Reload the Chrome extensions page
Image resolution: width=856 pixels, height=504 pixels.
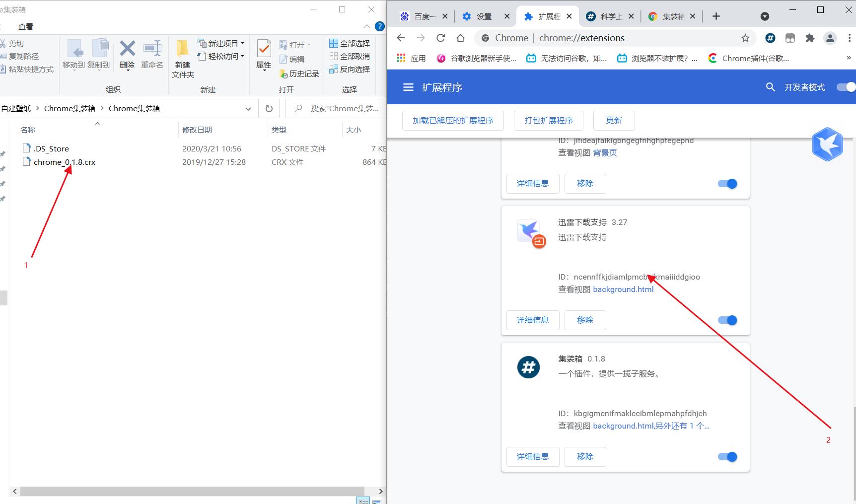[x=440, y=38]
